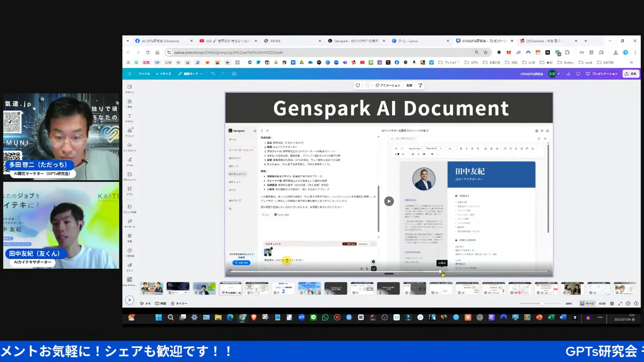Open the Magic Media sidebar panel
This screenshot has height=362, width=644.
click(x=130, y=208)
